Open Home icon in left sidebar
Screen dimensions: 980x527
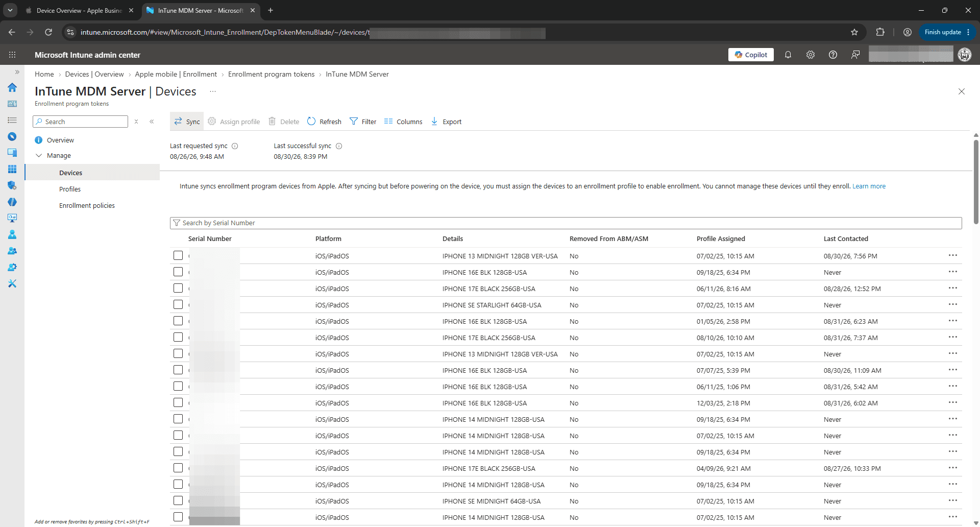(12, 87)
